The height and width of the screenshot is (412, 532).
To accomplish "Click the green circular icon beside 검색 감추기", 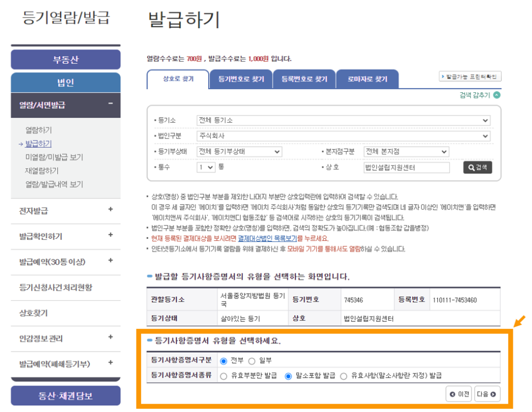I will 497,95.
